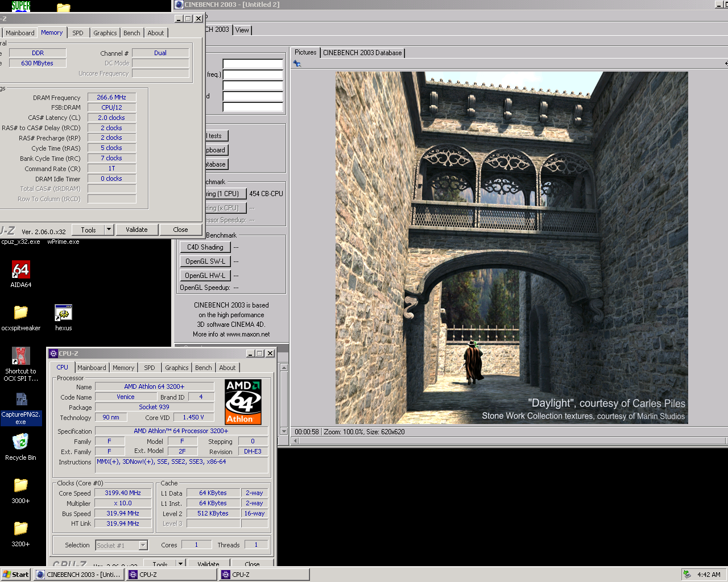Click Tools button in Memory CPU-Z window

[x=89, y=230]
